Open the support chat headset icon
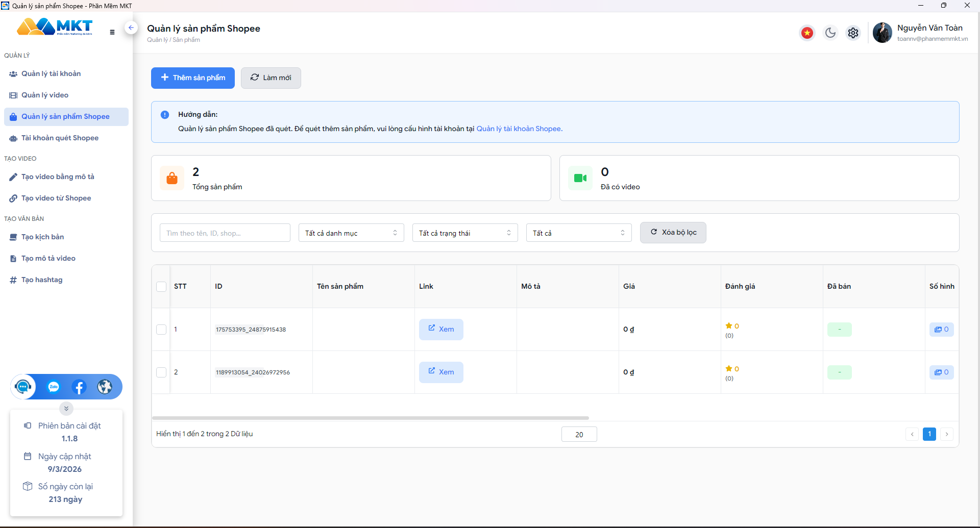This screenshot has height=528, width=980. coord(23,387)
